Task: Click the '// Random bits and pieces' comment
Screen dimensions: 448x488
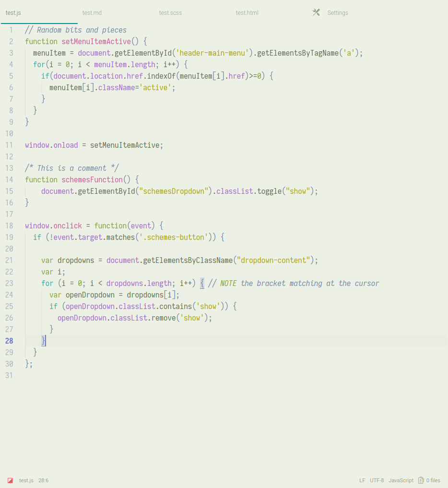Action: pos(76,30)
